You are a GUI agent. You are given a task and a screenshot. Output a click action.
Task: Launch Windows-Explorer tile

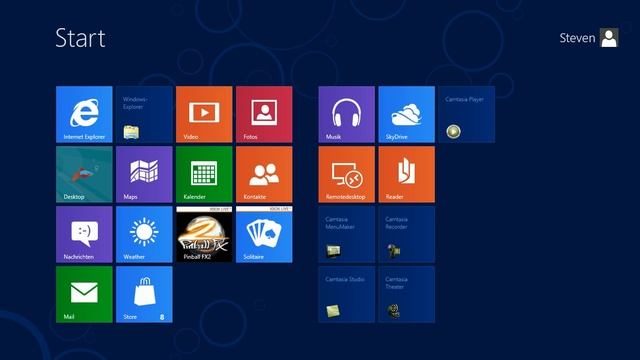point(144,114)
